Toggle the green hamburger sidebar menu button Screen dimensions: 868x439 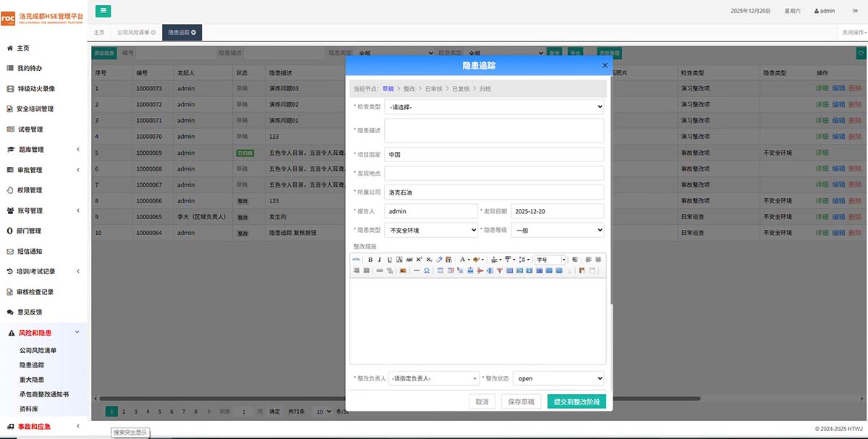[x=103, y=11]
